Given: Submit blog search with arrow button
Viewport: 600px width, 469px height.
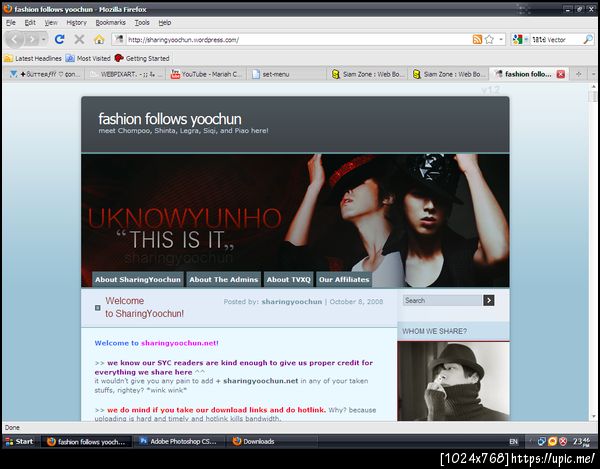Looking at the screenshot, I should coord(489,301).
